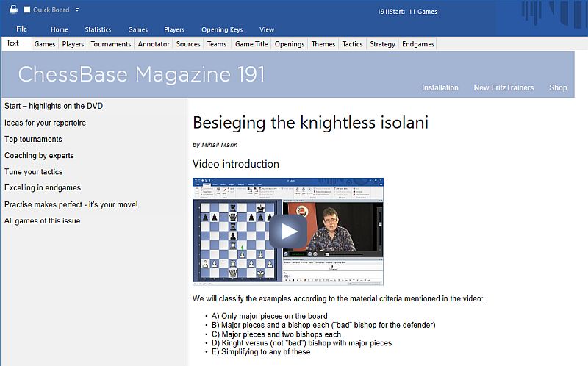Open the Players ribbon tab

pos(174,29)
